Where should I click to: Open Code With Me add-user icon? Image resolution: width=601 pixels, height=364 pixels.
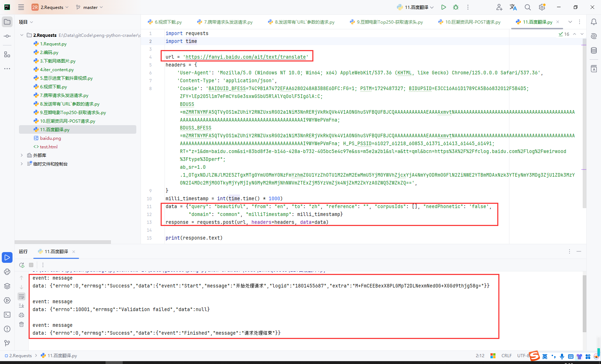point(499,7)
